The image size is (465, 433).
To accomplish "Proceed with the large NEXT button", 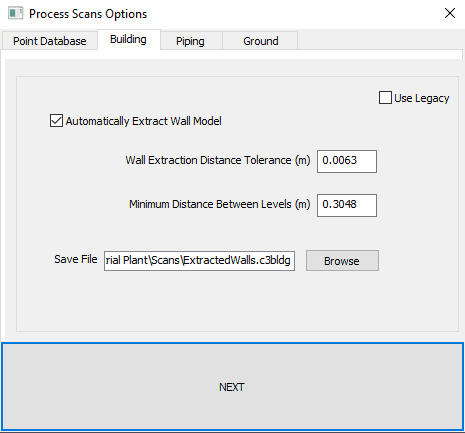I will pyautogui.click(x=232, y=386).
